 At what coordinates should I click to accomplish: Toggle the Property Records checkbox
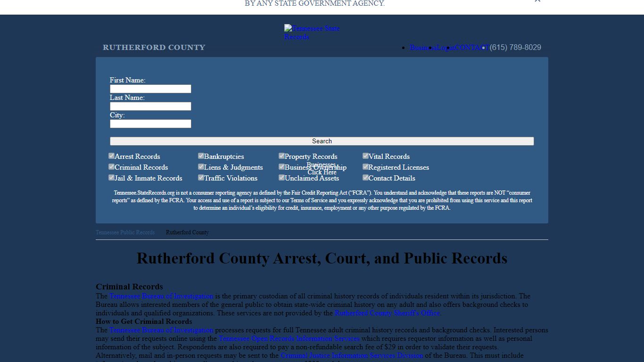(282, 156)
